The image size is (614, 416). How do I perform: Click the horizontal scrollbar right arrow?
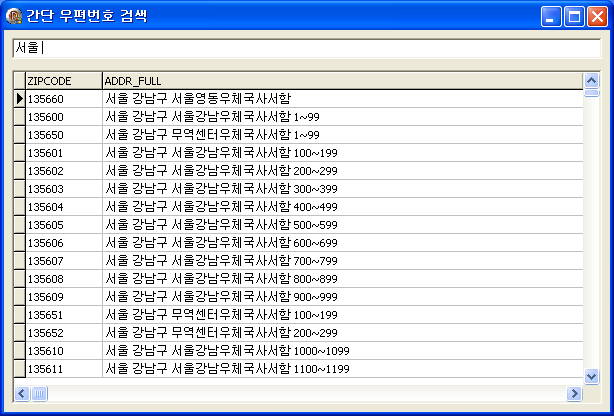[574, 393]
